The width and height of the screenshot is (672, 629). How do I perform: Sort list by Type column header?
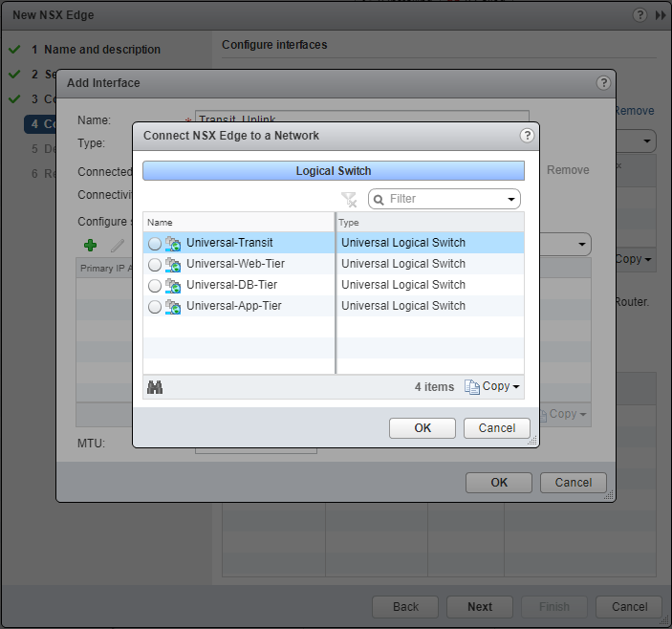[430, 222]
